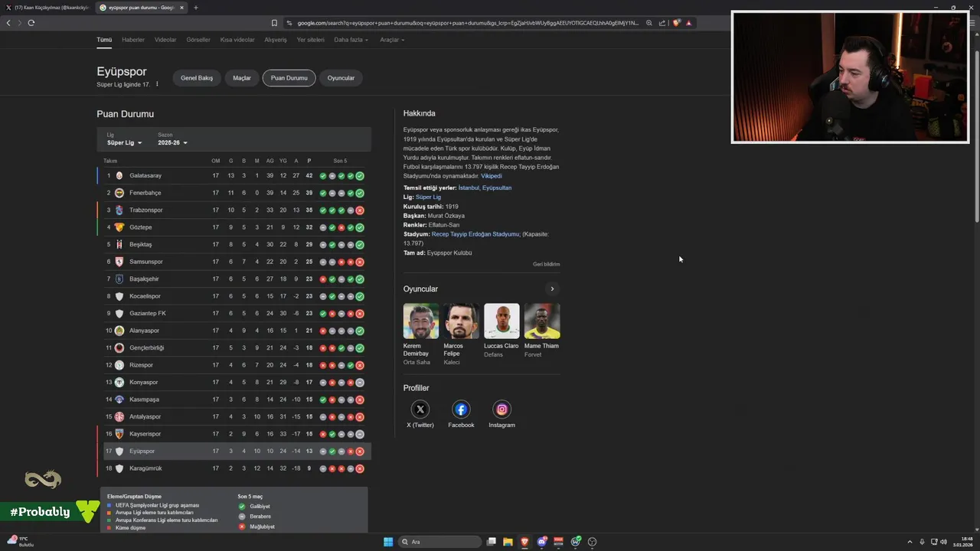Click the Fenerbahçe team logo
980x551 pixels.
point(119,193)
